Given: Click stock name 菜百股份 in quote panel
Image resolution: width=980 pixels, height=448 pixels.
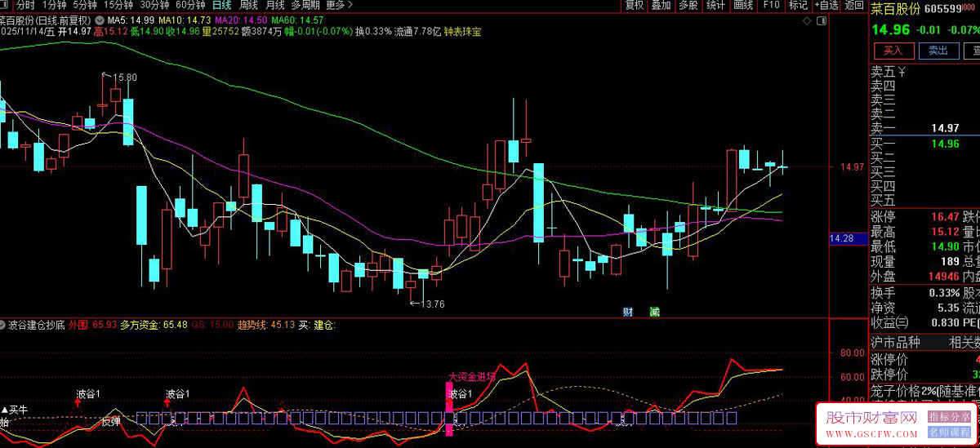Looking at the screenshot, I should (x=896, y=10).
